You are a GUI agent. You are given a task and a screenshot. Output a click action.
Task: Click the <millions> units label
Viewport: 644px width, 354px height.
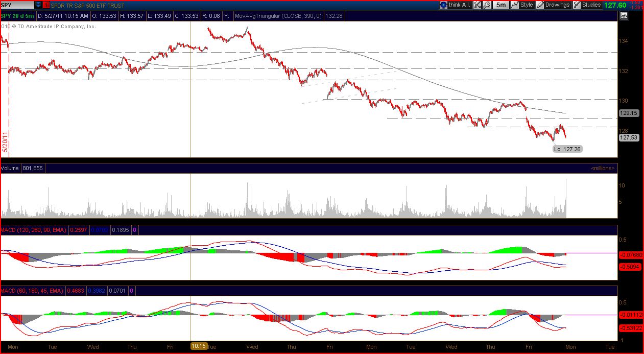(603, 168)
